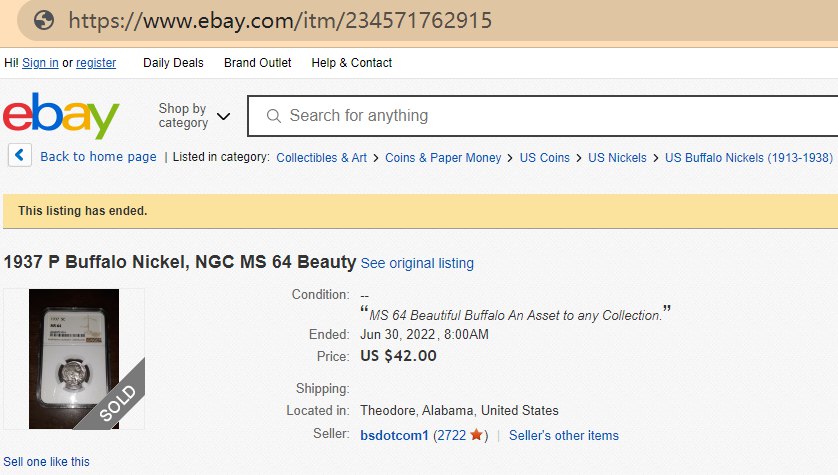Open the Brand Outlet menu item
The image size is (838, 475).
pyautogui.click(x=258, y=63)
